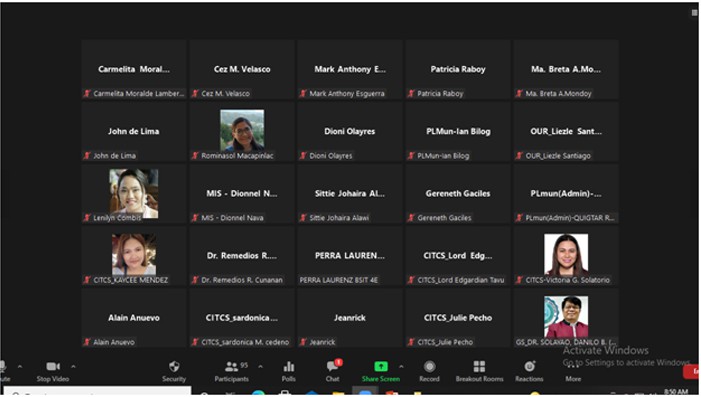Screen dimensions: 701x397
Task: Click muted mic icon beside Gereneth Gaciles label
Action: coord(411,218)
